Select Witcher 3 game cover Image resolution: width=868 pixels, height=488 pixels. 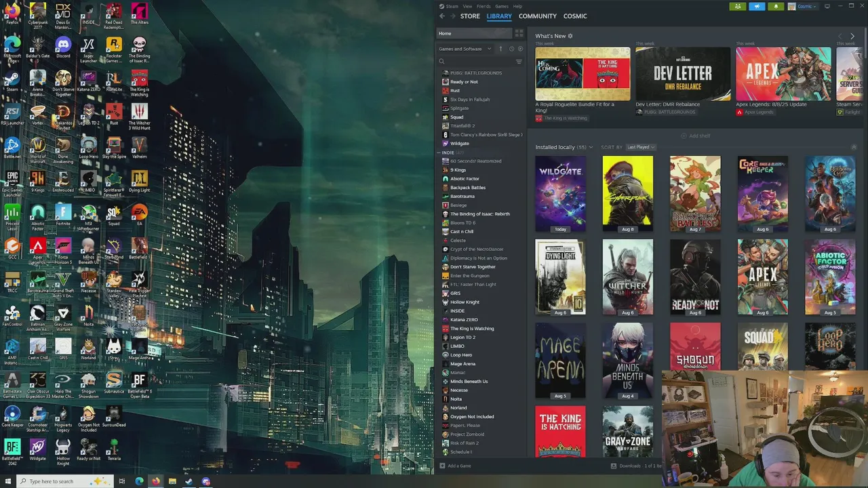click(628, 277)
